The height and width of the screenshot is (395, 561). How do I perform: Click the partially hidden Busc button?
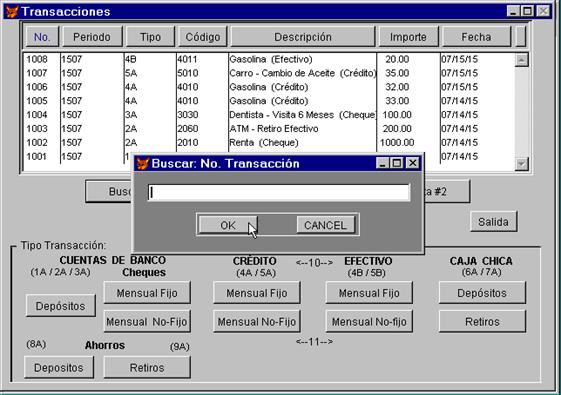109,191
